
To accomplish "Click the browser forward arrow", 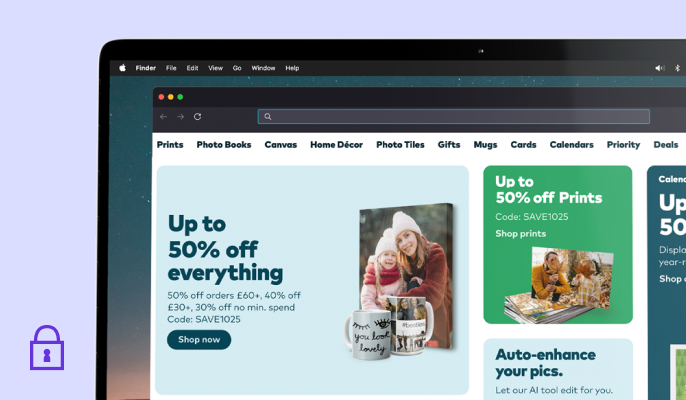I will tap(180, 117).
